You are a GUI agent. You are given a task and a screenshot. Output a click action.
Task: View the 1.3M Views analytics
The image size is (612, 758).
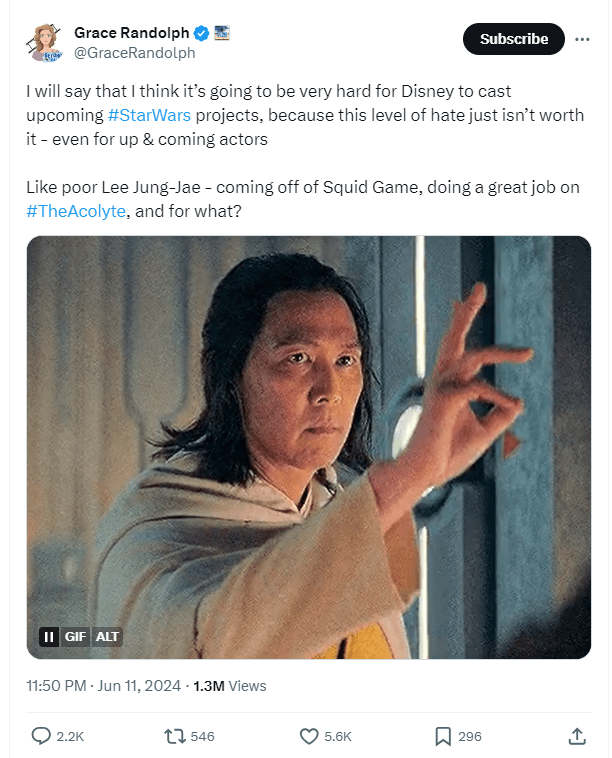pos(230,686)
